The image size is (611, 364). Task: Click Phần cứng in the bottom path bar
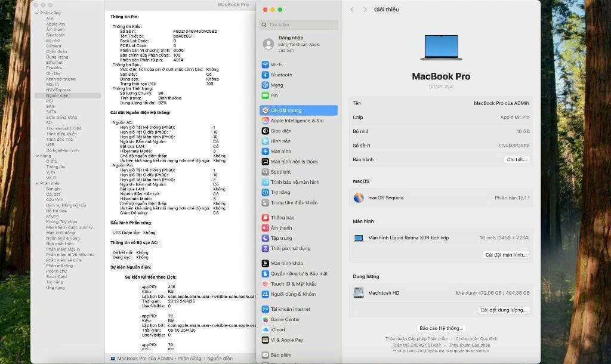click(189, 359)
